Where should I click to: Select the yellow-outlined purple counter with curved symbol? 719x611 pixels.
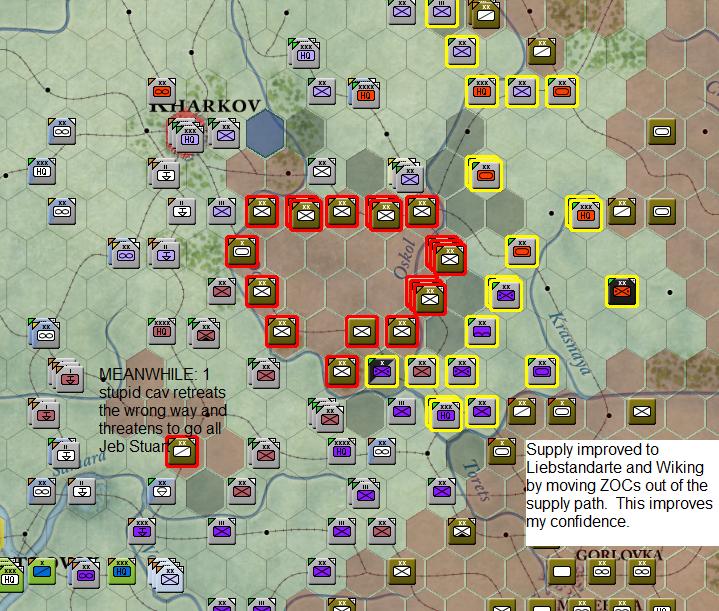click(482, 331)
